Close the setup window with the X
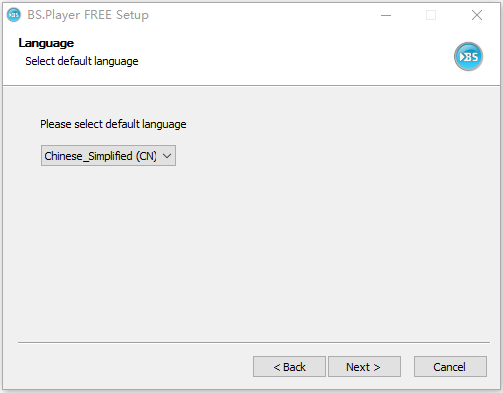The image size is (503, 393). tap(477, 15)
